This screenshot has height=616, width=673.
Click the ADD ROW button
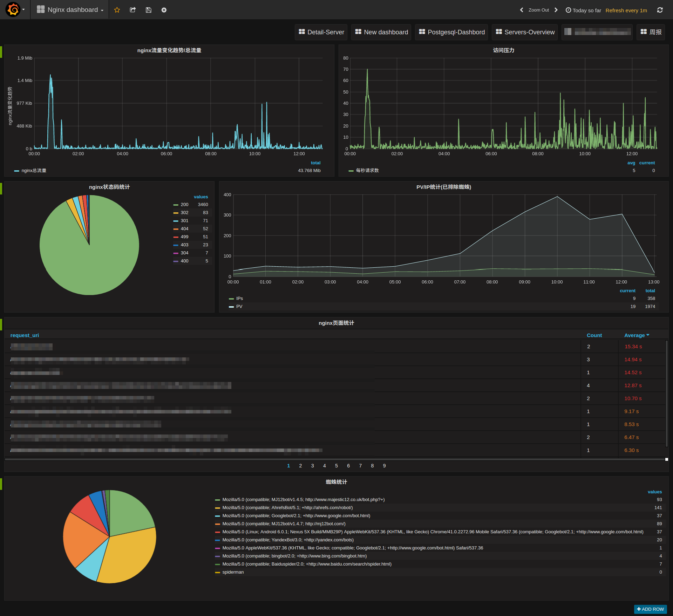(650, 609)
